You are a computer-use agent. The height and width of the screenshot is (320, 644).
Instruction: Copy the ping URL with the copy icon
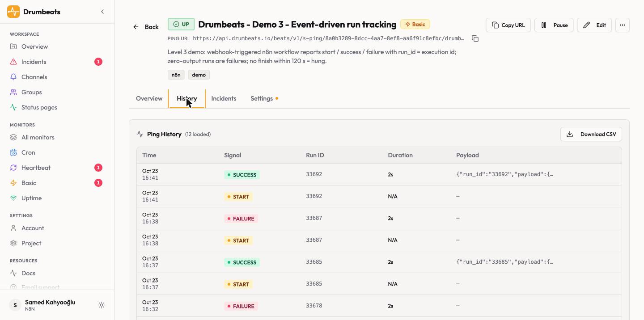[x=475, y=38]
